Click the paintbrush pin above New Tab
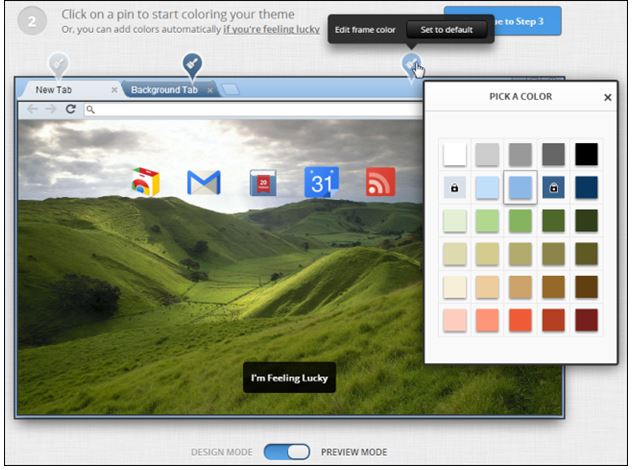The width and height of the screenshot is (633, 470). tap(58, 66)
